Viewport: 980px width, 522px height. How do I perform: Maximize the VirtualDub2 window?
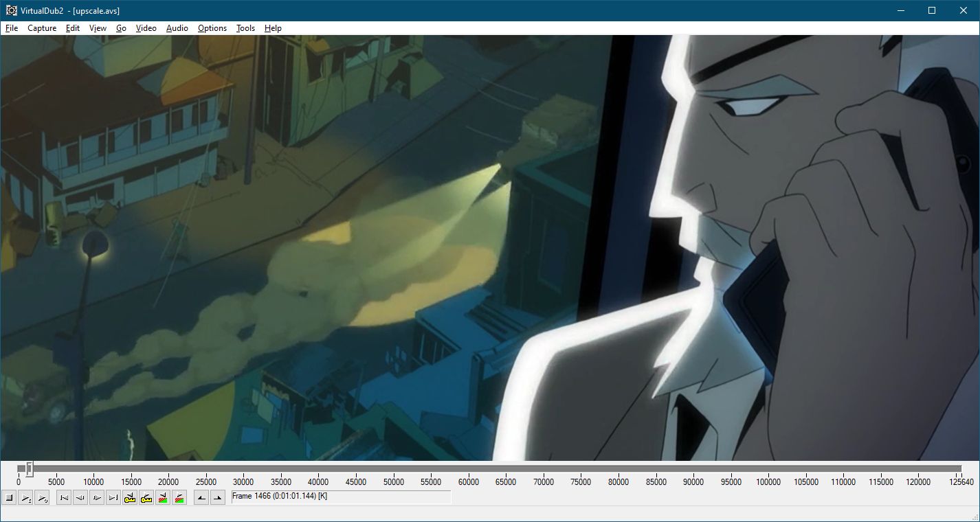coord(932,10)
